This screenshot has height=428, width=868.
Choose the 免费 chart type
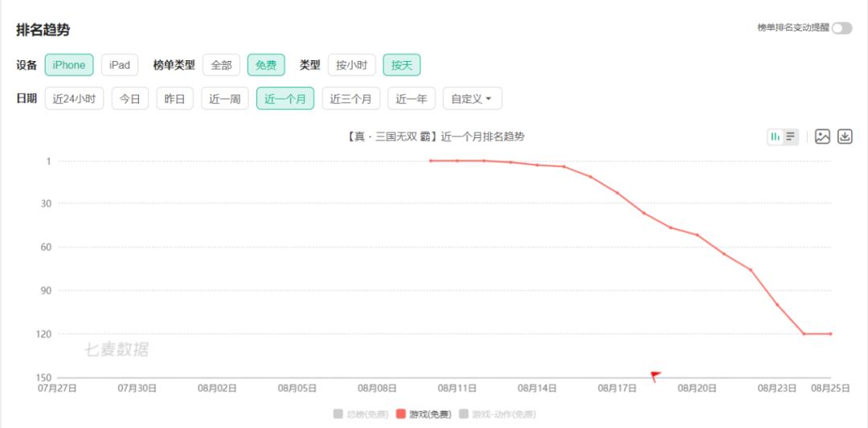[266, 65]
